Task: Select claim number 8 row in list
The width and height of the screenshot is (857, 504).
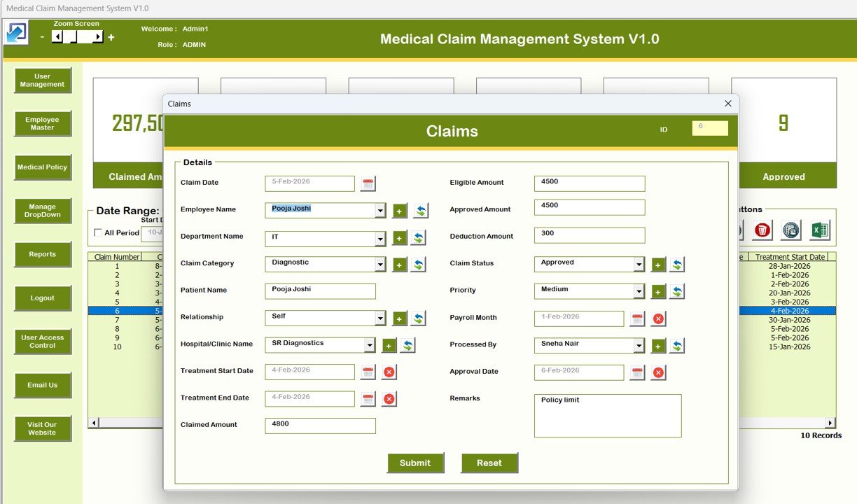Action: coord(117,329)
